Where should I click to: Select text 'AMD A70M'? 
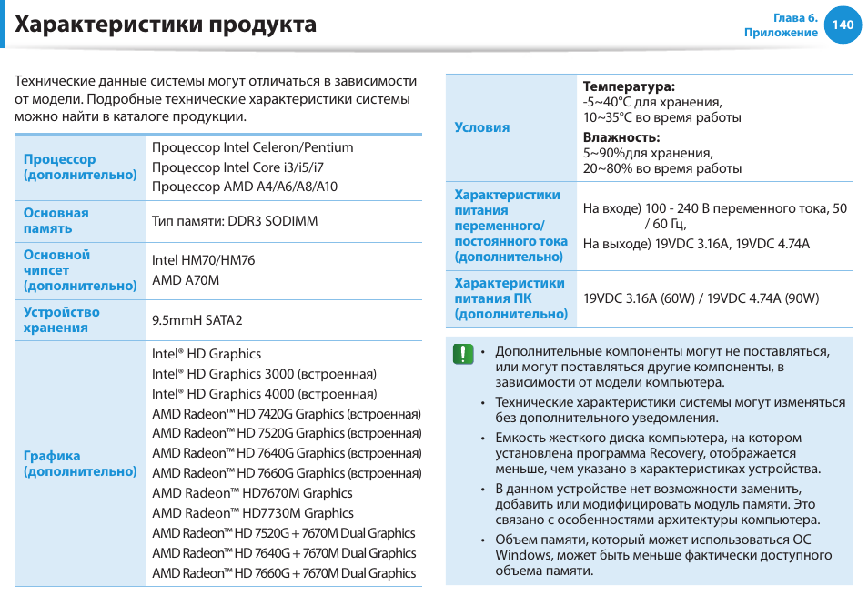[186, 280]
